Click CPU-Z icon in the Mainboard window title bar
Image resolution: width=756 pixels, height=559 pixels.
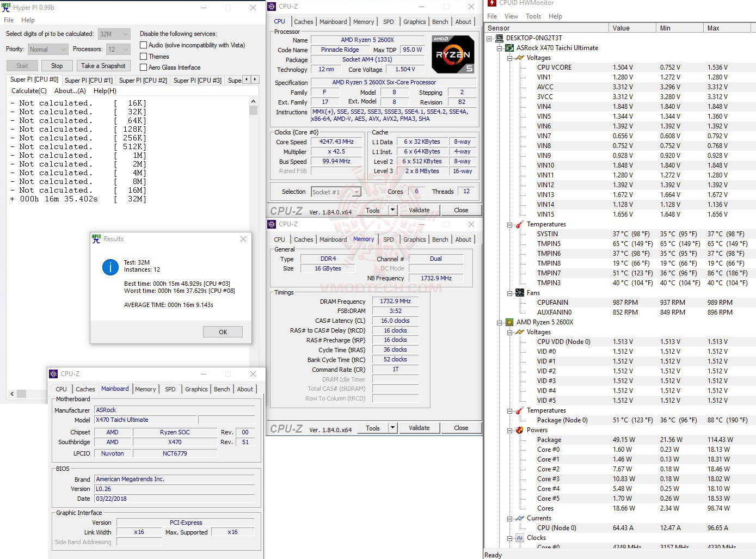point(53,374)
